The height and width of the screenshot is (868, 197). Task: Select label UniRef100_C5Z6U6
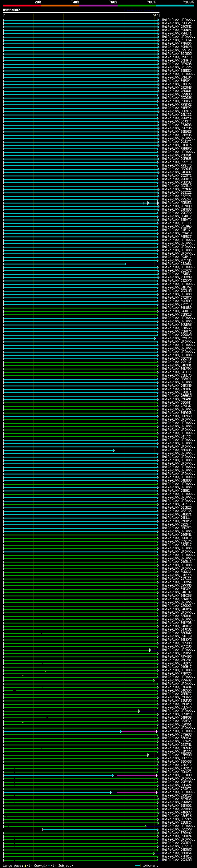click(176, 98)
